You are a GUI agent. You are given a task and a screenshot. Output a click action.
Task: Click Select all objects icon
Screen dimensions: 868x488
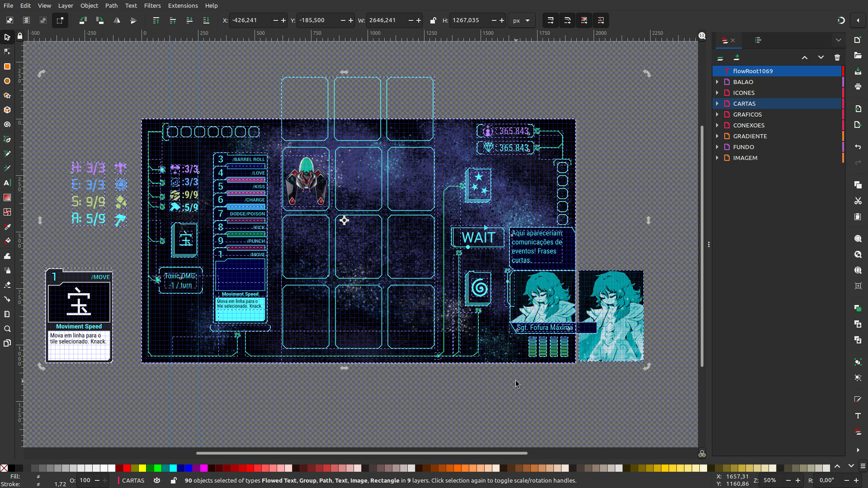coord(9,20)
